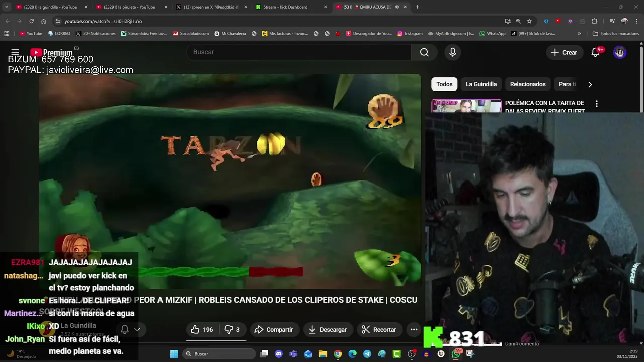Click the Chrome address bar URL
The width and height of the screenshot is (644, 362).
pos(103,21)
